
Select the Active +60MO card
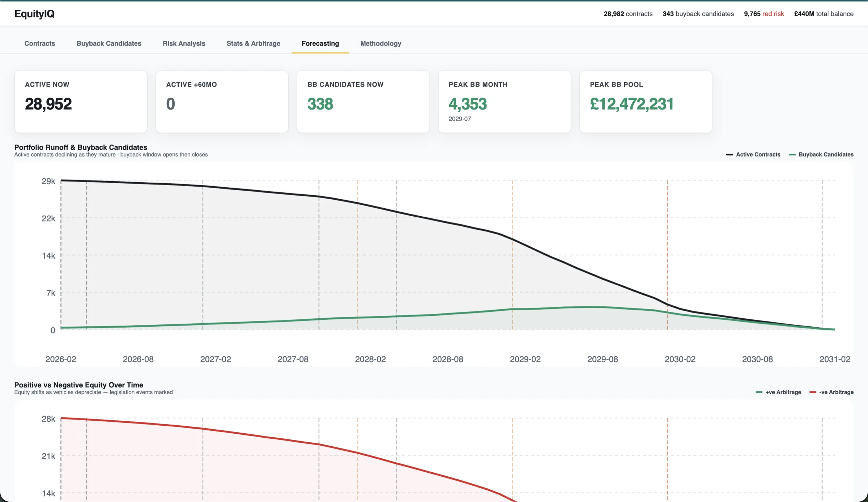pos(222,102)
